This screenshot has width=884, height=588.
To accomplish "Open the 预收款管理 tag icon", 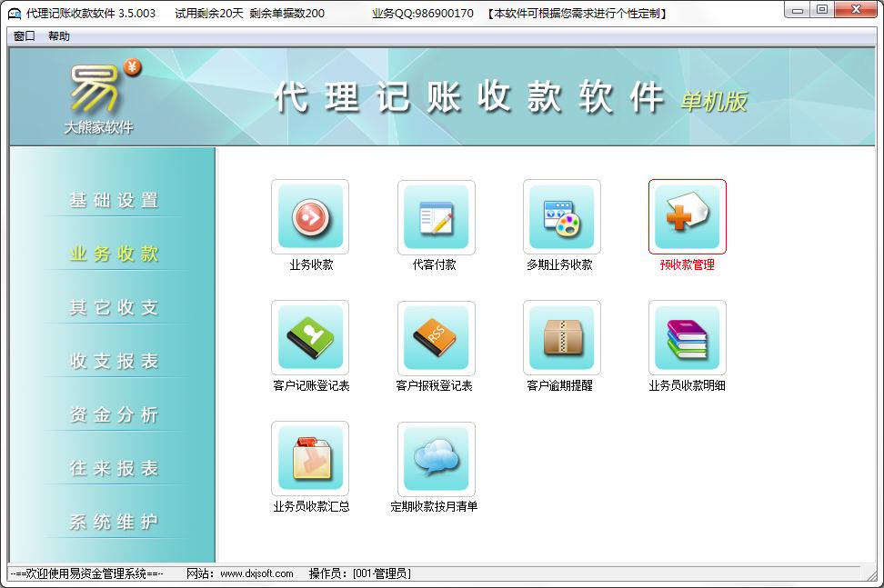I will [688, 217].
